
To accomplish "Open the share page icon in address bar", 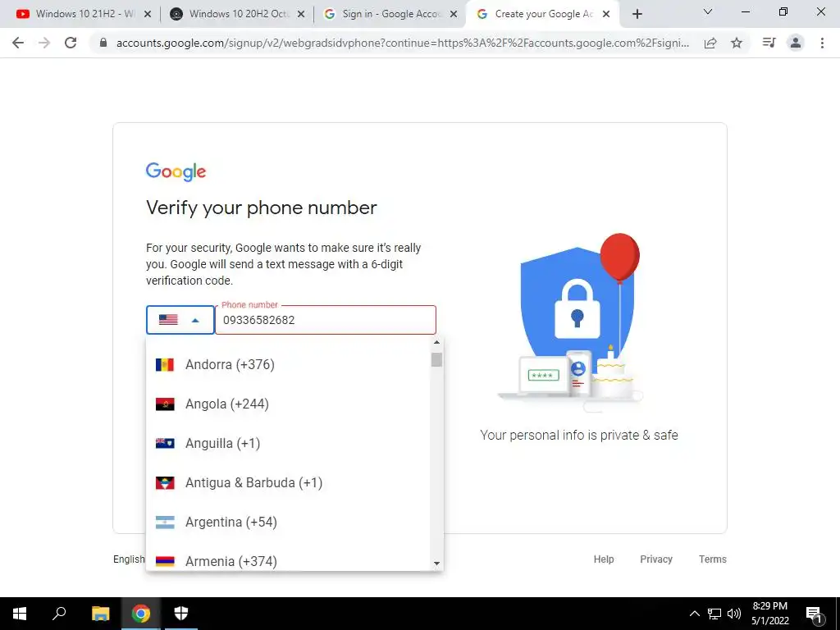I will click(x=710, y=43).
